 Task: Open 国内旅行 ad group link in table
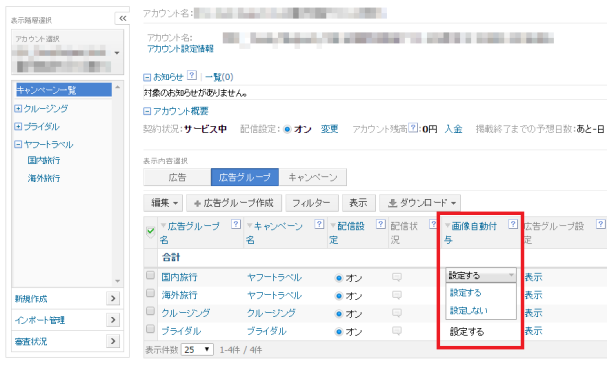pos(179,277)
